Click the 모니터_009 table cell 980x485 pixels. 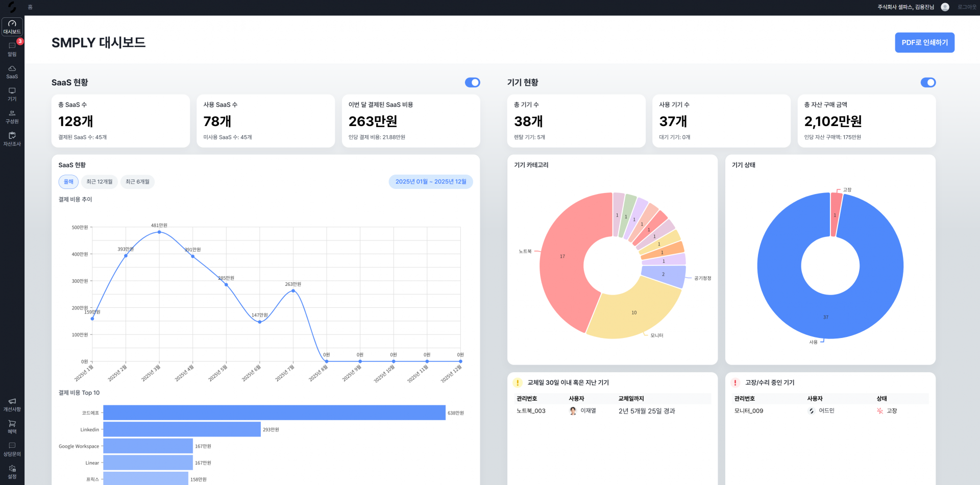(749, 411)
